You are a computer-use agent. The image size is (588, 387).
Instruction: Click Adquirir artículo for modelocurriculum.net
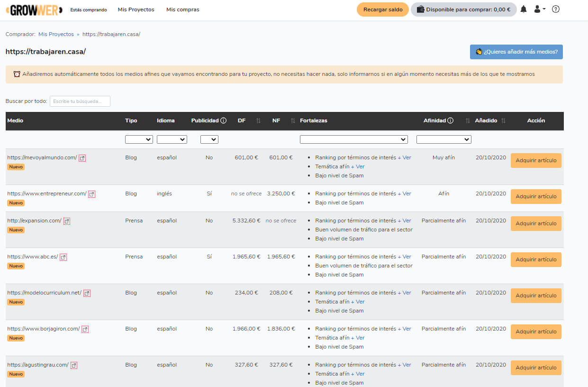[536, 295]
